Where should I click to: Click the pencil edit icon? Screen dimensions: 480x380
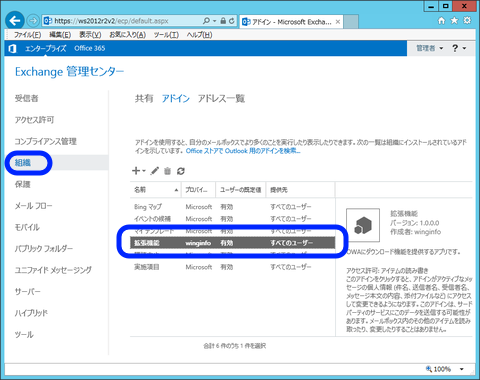click(x=154, y=171)
